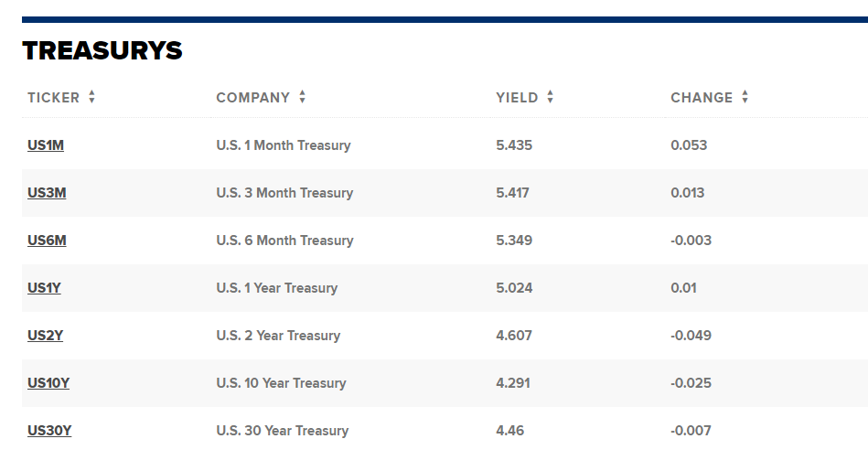868x471 pixels.
Task: Sort table by the Ticker sort arrows
Action: 91,97
